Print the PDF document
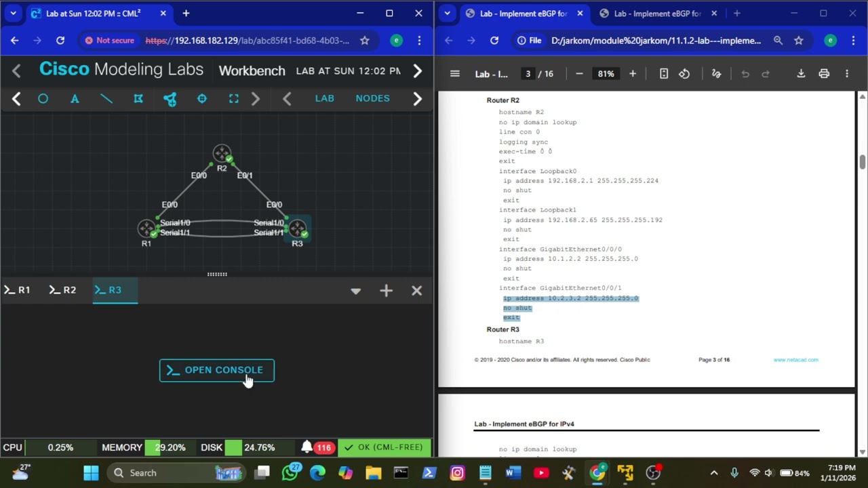868x488 pixels. tap(824, 74)
